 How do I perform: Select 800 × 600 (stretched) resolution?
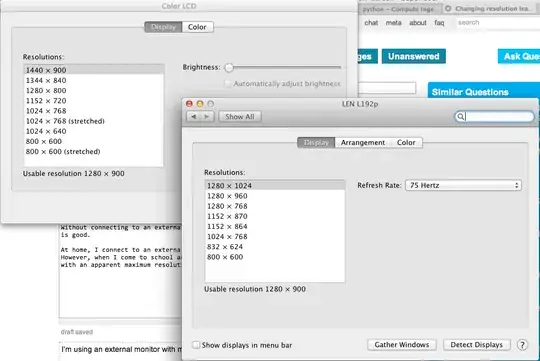click(x=94, y=152)
